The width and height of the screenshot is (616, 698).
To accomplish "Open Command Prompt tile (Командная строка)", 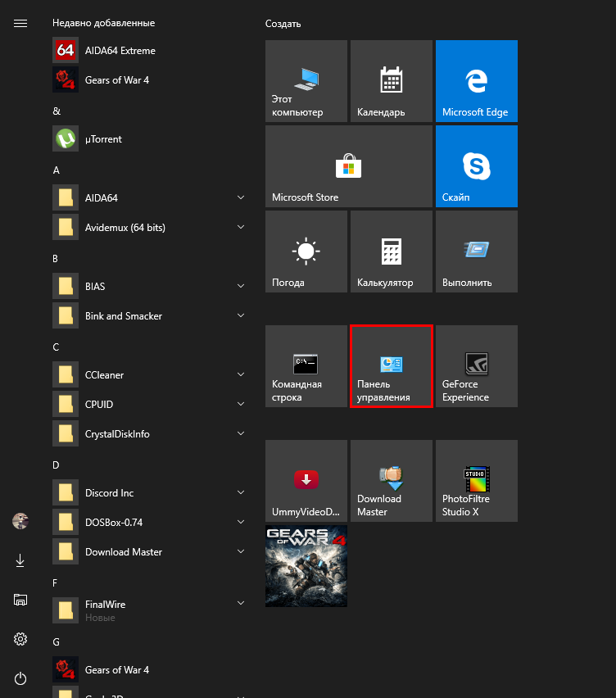I will (306, 366).
